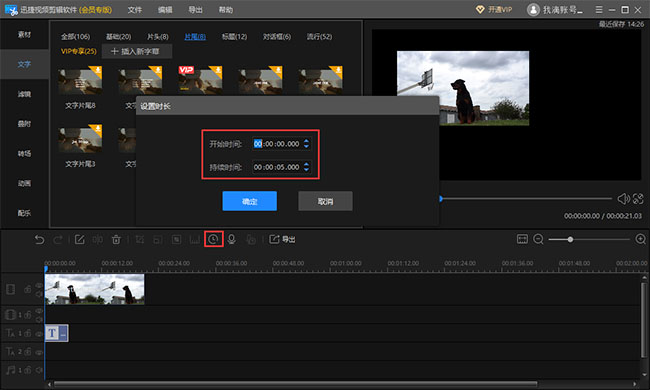Open the VIP专享(25) category

pyautogui.click(x=79, y=51)
